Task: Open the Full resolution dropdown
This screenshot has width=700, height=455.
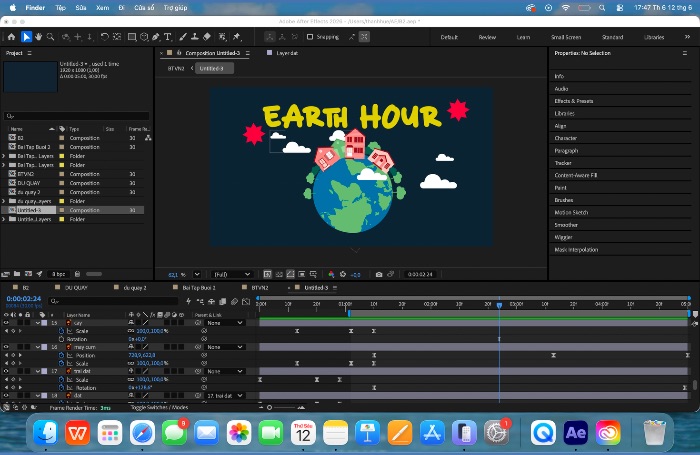Action: pos(232,274)
